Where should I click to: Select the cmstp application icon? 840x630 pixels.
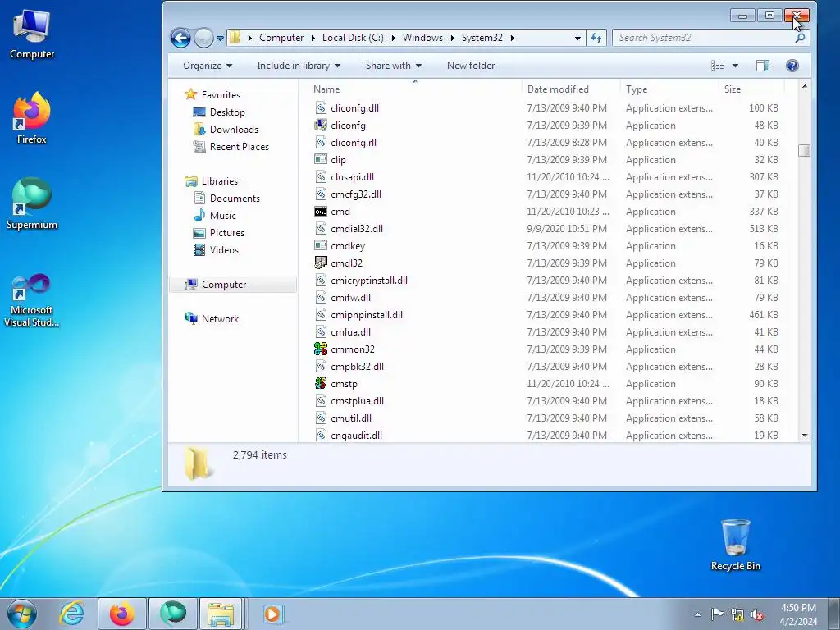[321, 384]
